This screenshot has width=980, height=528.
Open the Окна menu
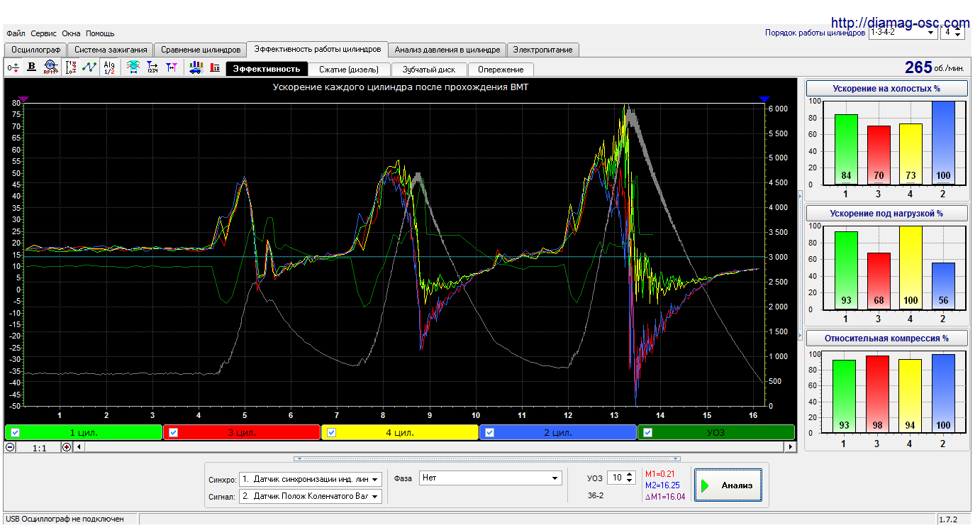coord(71,33)
